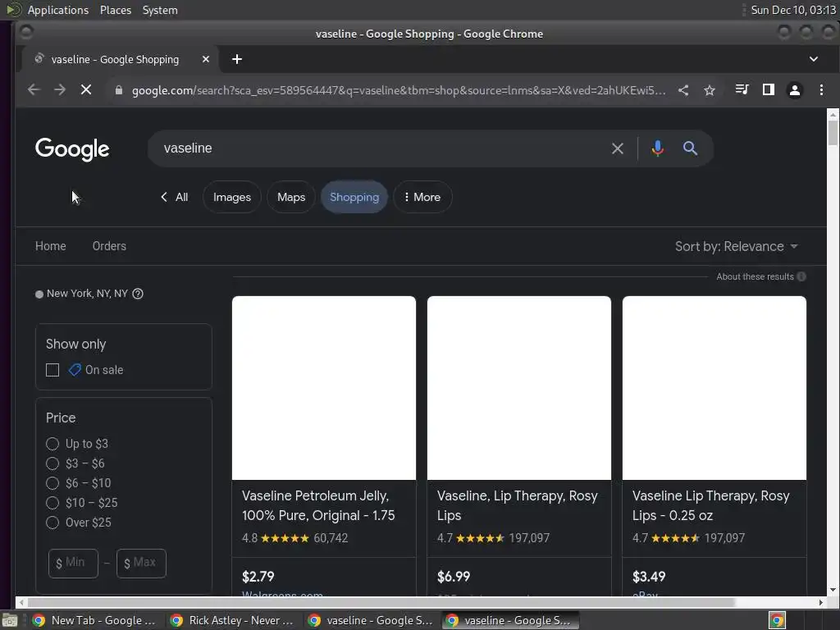Open $3.49 Lip Therapy product thumbnail

[x=714, y=388]
